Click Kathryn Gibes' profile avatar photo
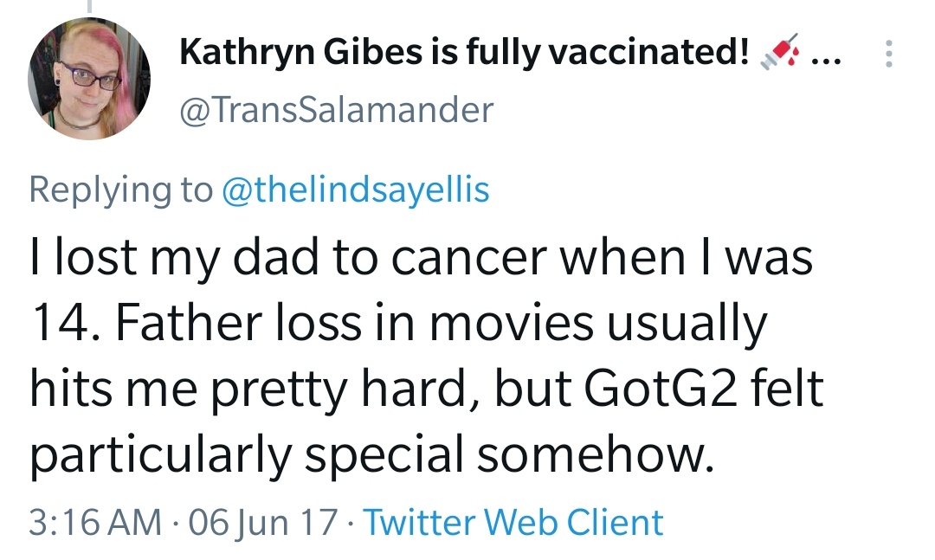Viewport: 935px width, 560px height. [89, 78]
